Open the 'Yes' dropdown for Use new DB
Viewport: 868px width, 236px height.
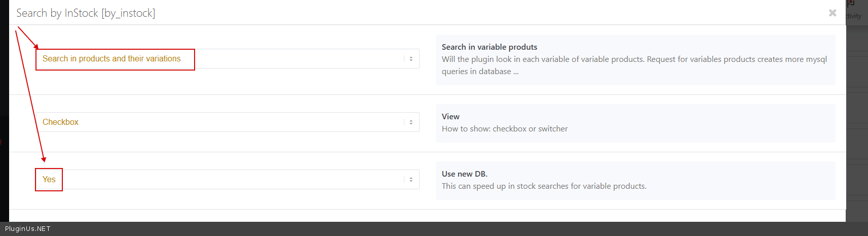pos(227,180)
